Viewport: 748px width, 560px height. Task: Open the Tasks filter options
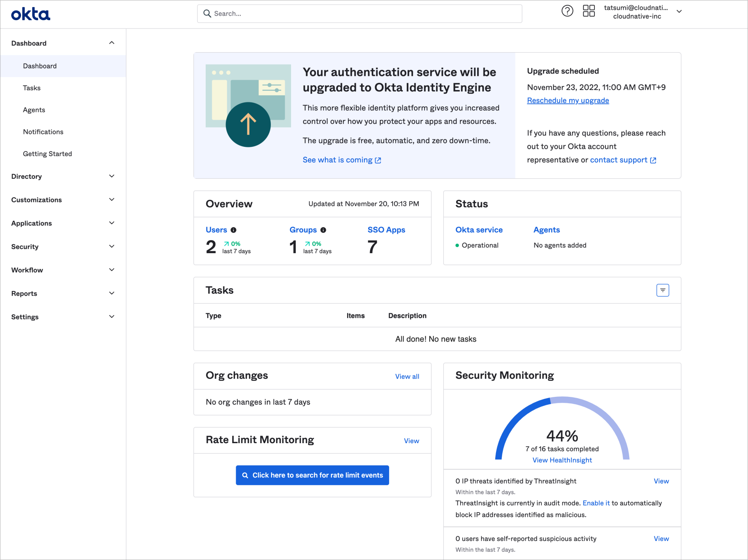663,290
